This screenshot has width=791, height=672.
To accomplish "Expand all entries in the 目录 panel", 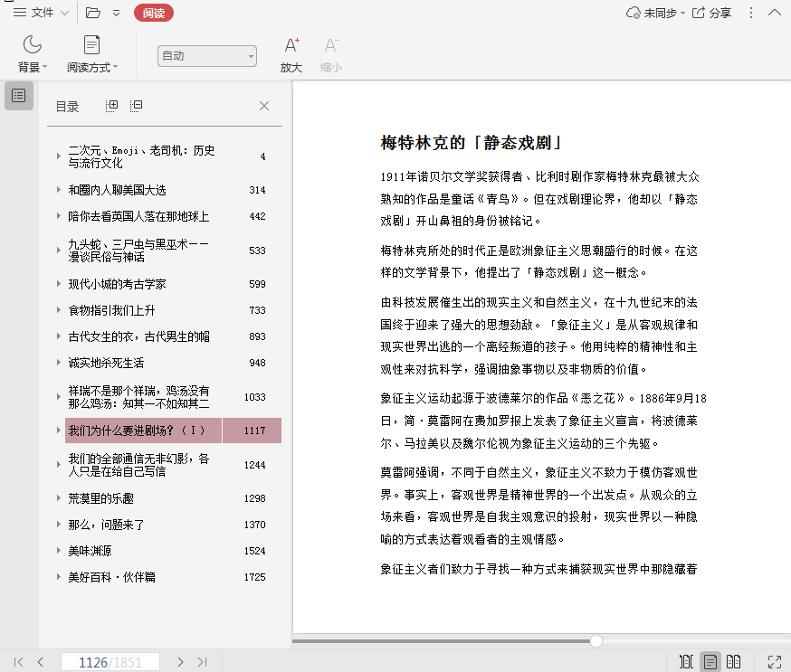I will [x=112, y=106].
